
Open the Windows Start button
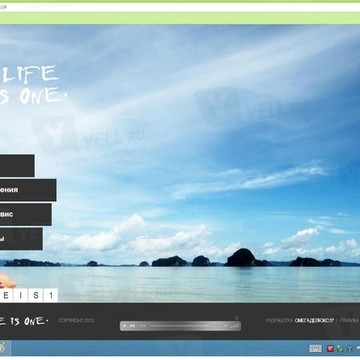(x=3, y=348)
